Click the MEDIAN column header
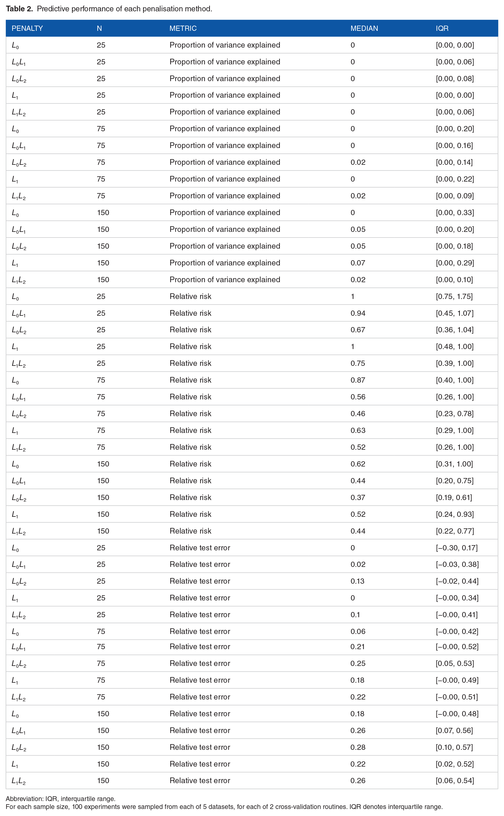The image size is (504, 816). click(x=364, y=28)
